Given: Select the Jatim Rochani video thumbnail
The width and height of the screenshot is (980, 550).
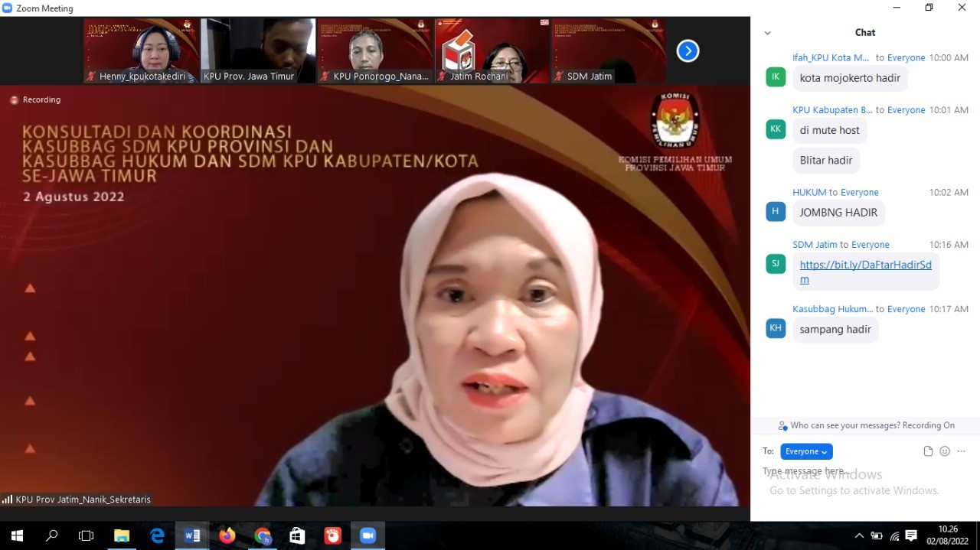Looking at the screenshot, I should [492, 50].
